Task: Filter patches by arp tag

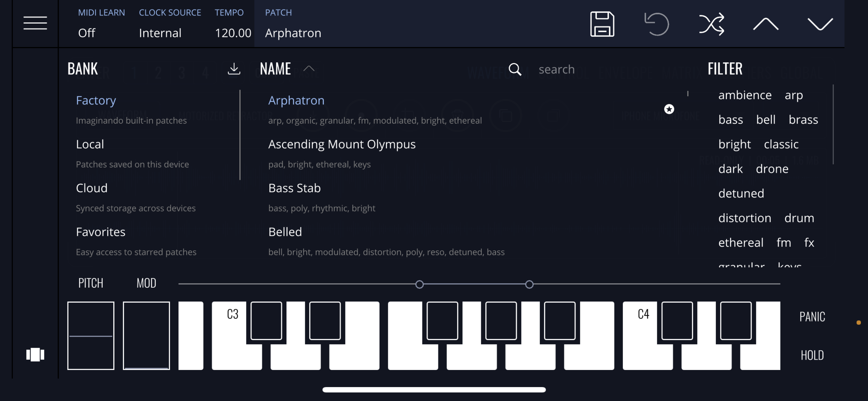Action: point(793,96)
